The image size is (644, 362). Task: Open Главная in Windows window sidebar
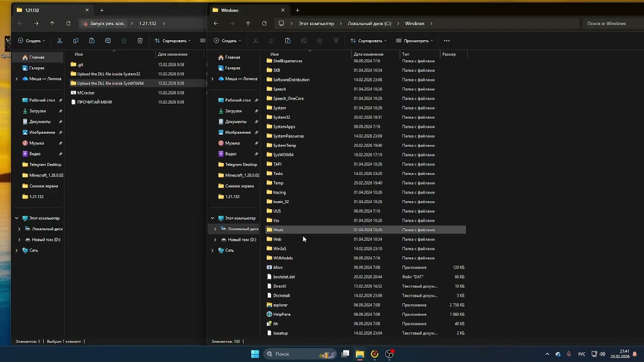[235, 57]
